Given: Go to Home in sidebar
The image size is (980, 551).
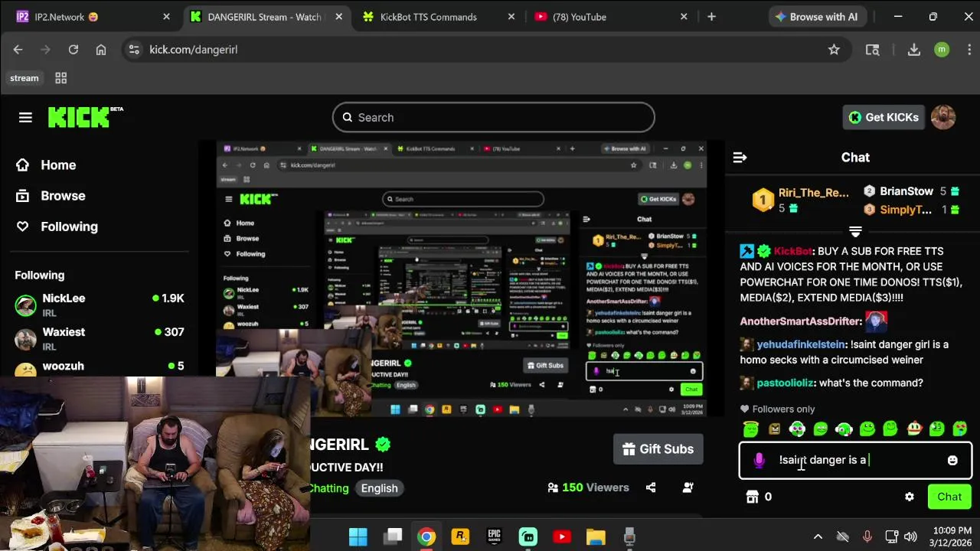Looking at the screenshot, I should (46, 165).
